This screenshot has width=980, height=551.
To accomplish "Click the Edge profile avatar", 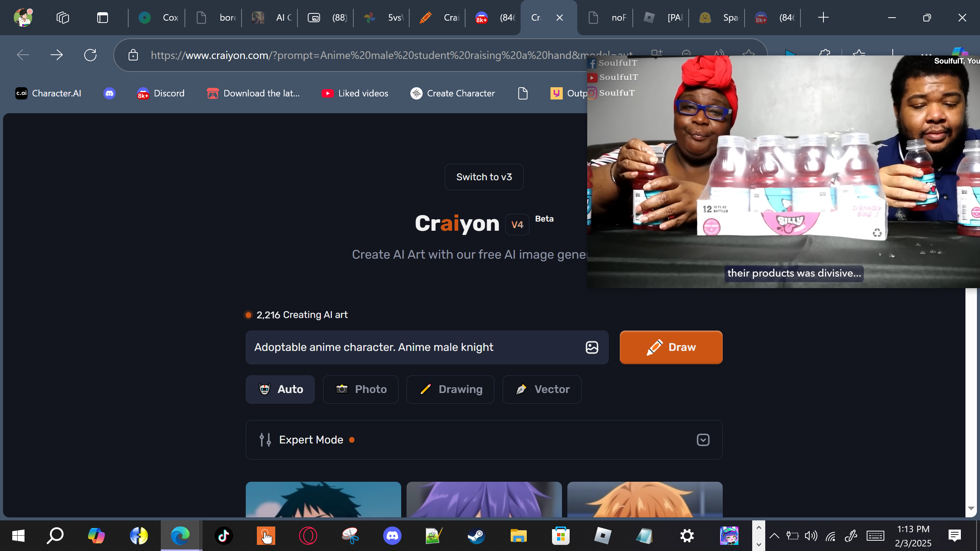I will pyautogui.click(x=23, y=18).
